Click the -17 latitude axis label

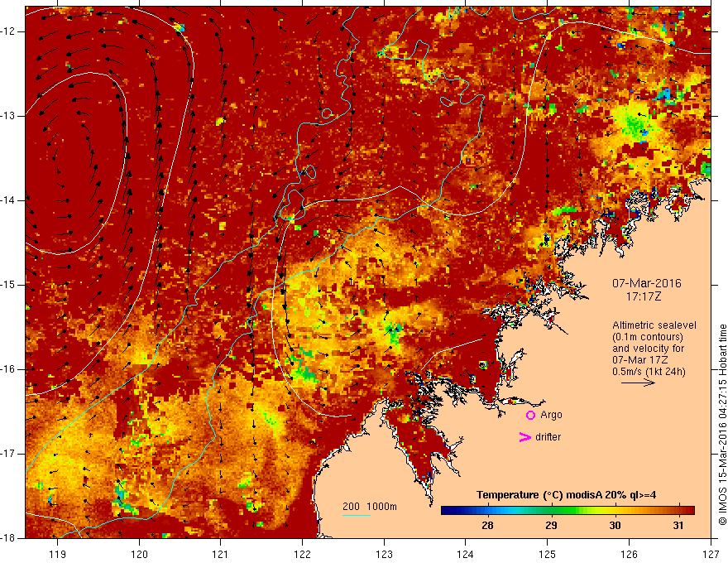click(9, 454)
